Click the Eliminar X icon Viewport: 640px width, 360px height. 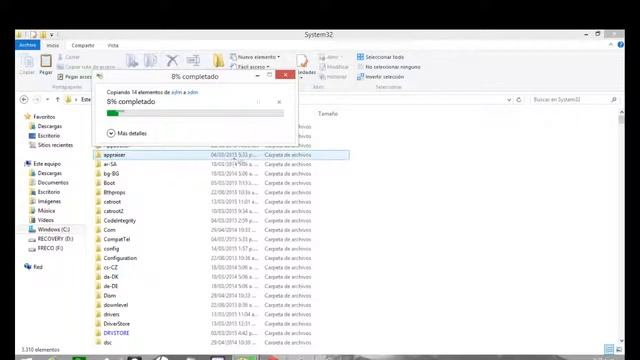click(x=172, y=61)
